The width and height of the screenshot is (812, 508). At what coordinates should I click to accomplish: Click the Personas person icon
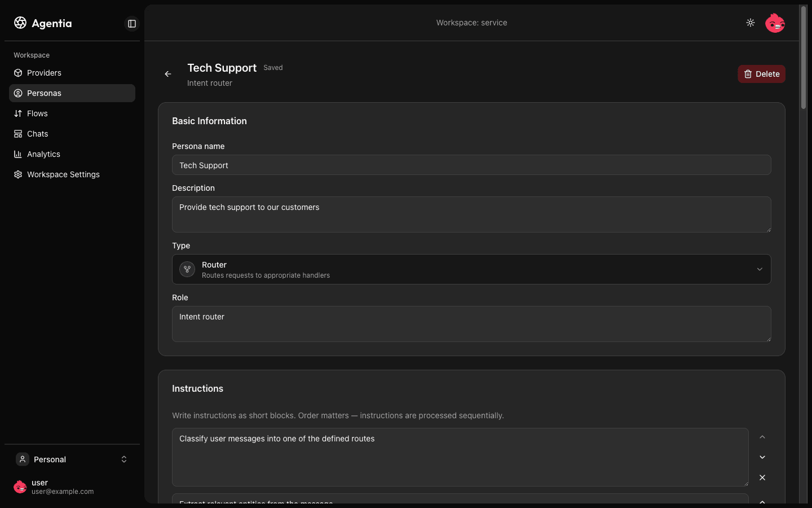coord(18,93)
